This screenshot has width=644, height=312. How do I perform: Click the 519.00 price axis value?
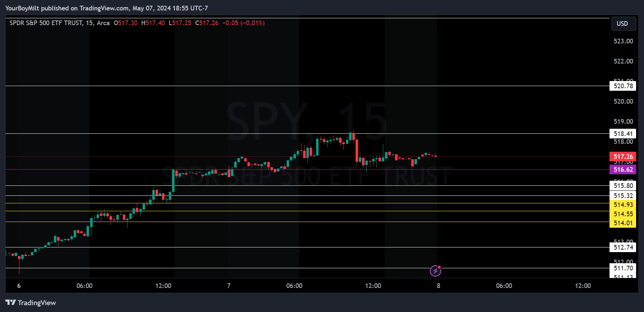point(623,122)
